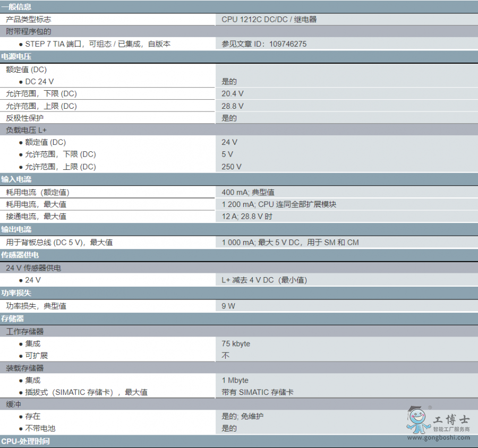Select the 产品类型标志 row label
This screenshot has height=448, width=478.
tap(28, 20)
